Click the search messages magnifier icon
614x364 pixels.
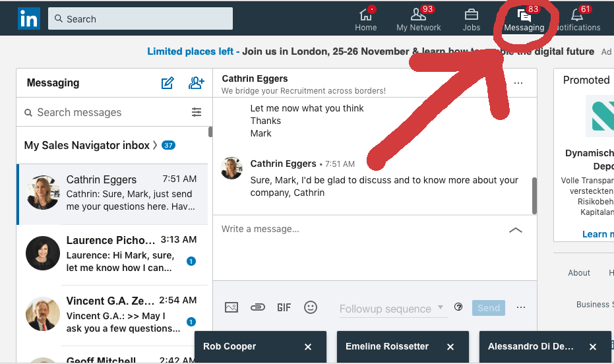coord(28,113)
